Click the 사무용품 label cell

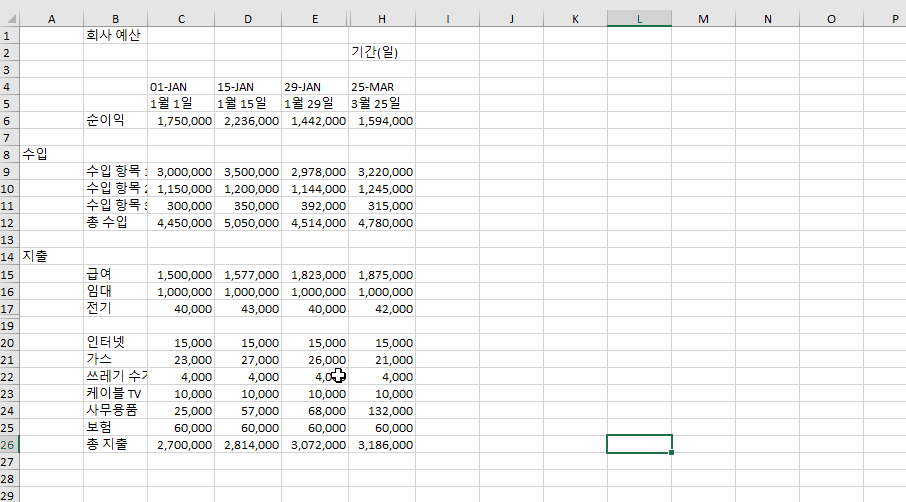coord(116,411)
